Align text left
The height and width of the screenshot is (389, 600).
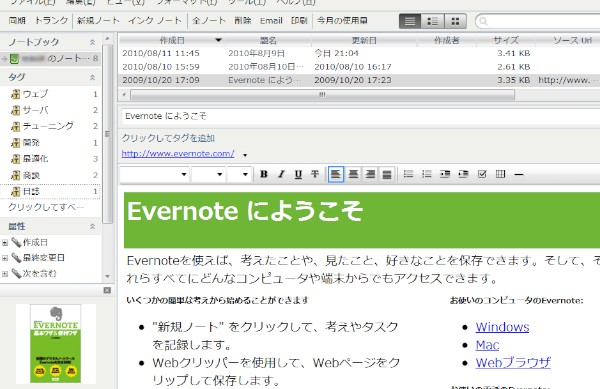click(x=336, y=174)
